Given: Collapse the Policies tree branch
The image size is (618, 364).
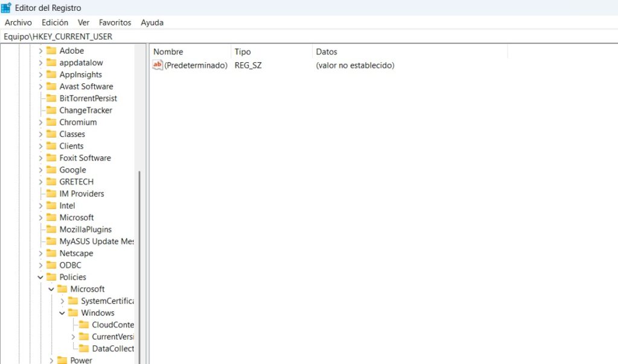Looking at the screenshot, I should (x=40, y=277).
